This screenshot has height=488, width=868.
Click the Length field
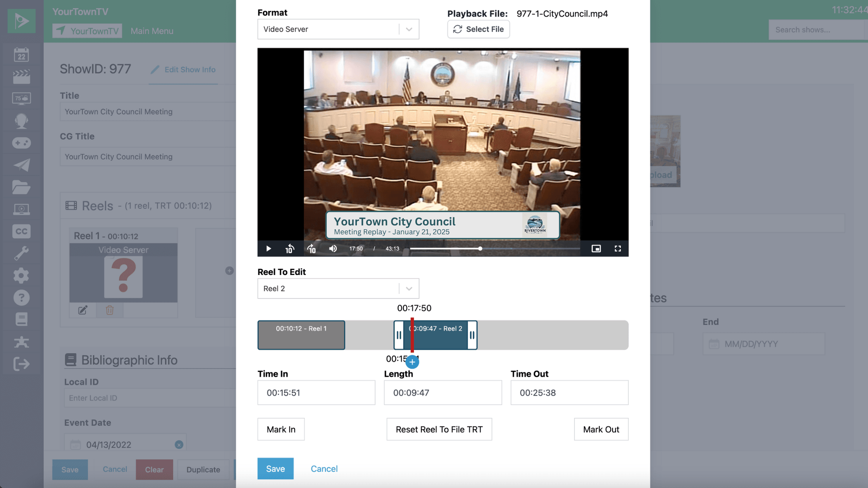(443, 393)
